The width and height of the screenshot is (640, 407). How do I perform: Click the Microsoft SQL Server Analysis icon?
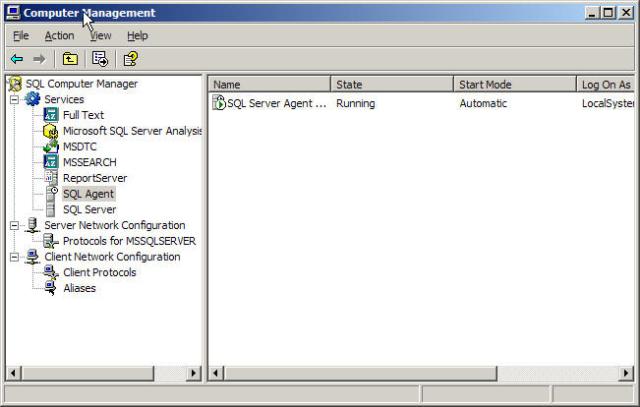click(x=51, y=131)
